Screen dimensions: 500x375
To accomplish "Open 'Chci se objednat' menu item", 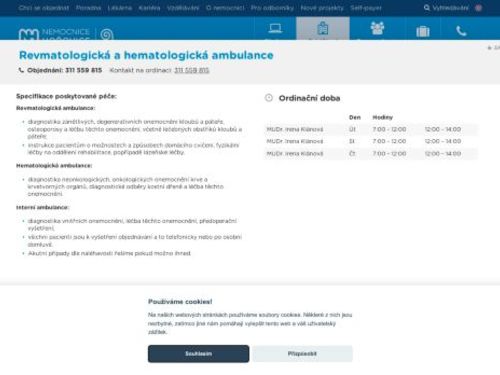I will pyautogui.click(x=44, y=8).
